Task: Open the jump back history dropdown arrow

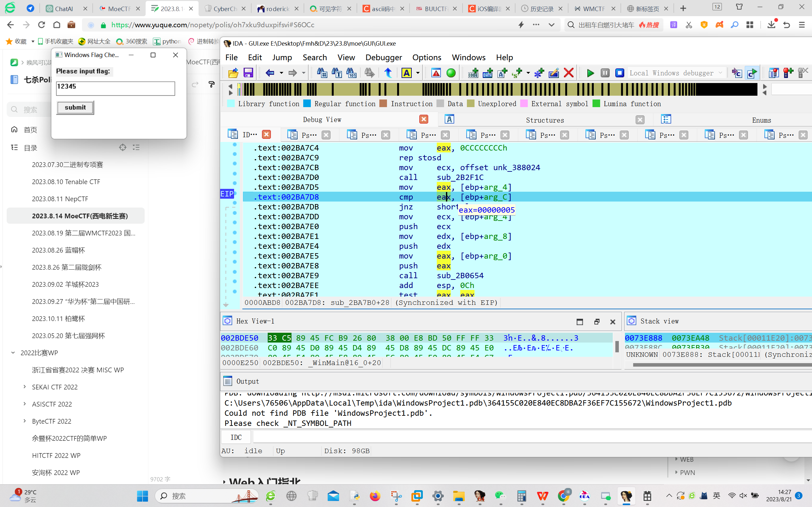Action: (282, 73)
